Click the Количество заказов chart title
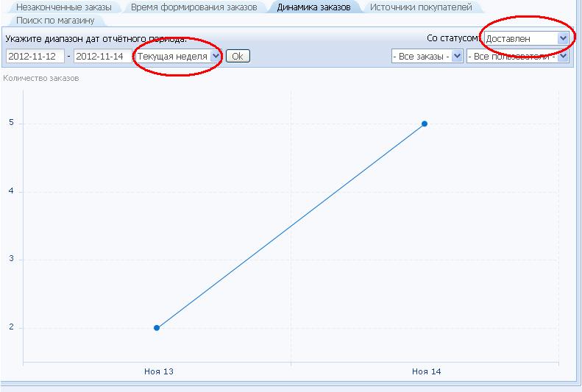582x392 pixels. [x=41, y=78]
